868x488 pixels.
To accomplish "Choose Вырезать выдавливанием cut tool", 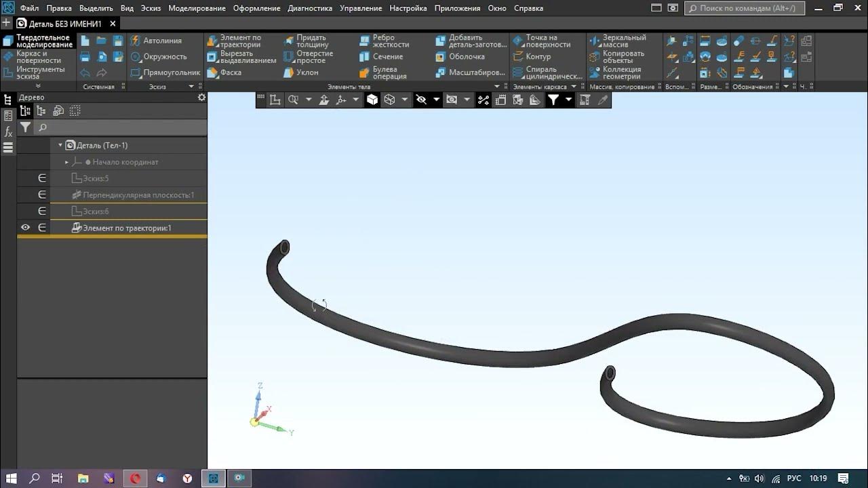I will pos(241,56).
